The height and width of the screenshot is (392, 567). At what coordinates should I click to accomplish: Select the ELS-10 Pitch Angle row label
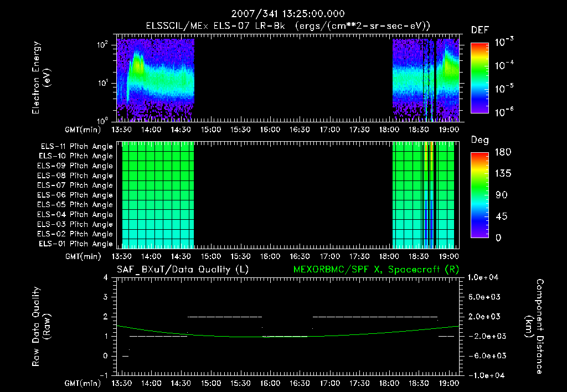point(76,156)
